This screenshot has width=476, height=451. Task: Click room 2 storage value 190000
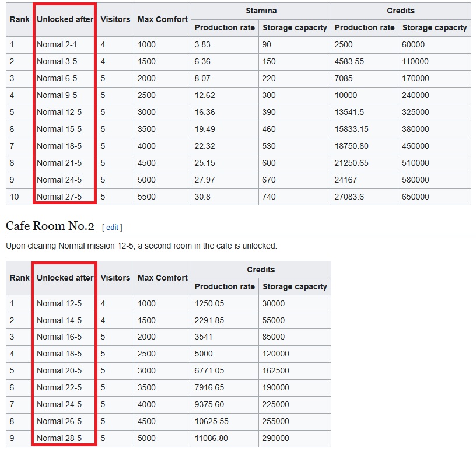276,388
